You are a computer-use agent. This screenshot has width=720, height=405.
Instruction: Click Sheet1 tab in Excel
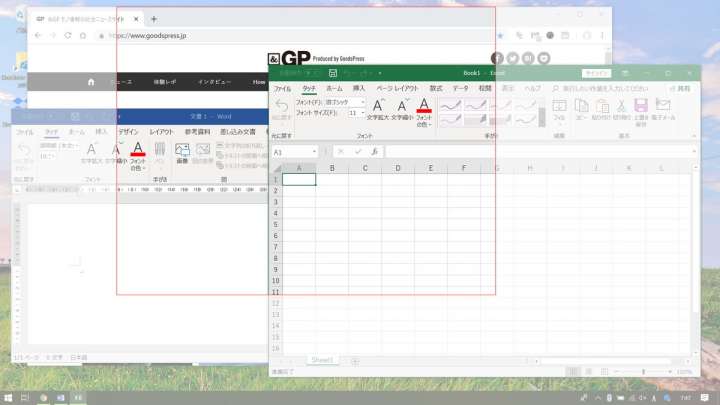(322, 360)
